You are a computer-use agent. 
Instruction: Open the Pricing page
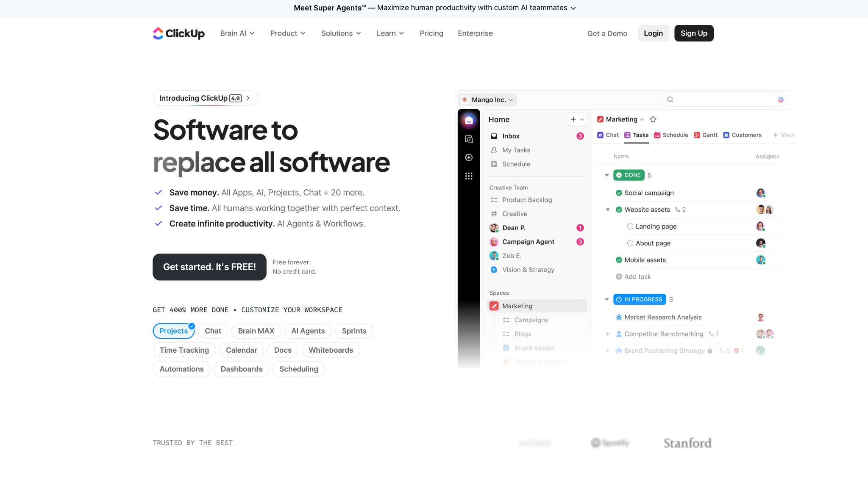pyautogui.click(x=431, y=33)
